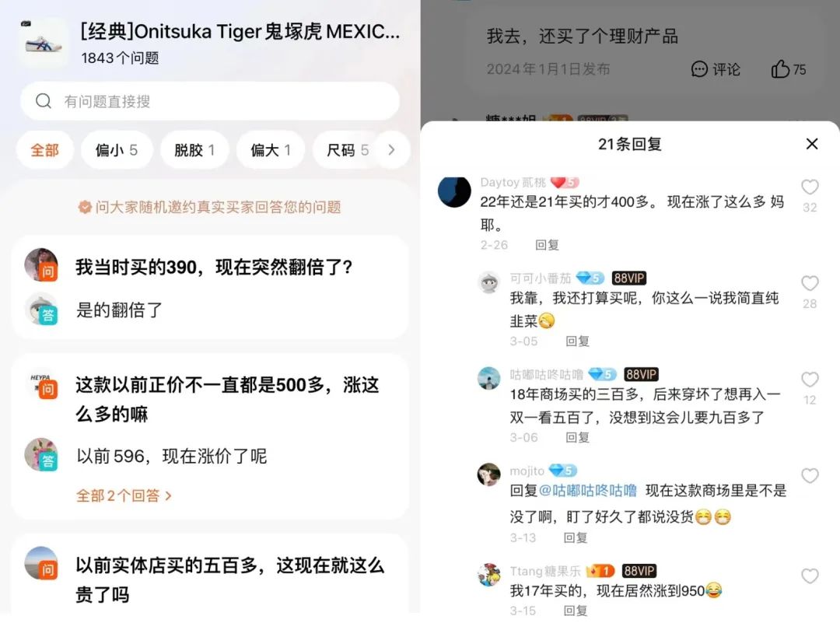Like 可可小番茄's comment heart
Image resolution: width=840 pixels, height=630 pixels.
pyautogui.click(x=810, y=283)
